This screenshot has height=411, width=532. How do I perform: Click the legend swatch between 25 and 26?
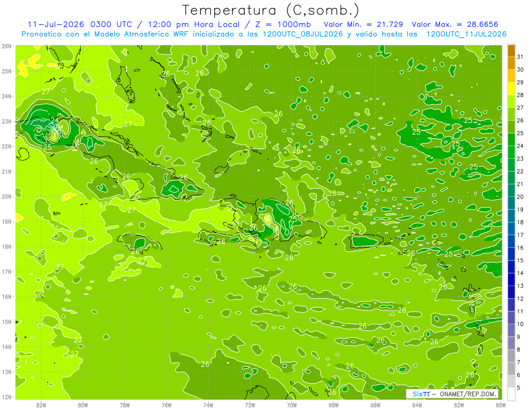(x=512, y=127)
